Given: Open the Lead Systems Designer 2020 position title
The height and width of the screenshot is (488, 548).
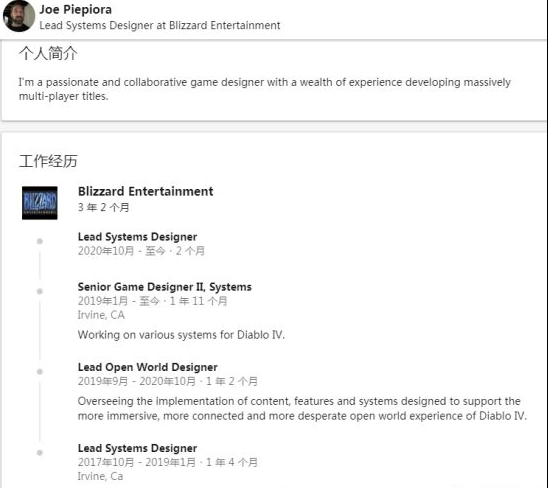Looking at the screenshot, I should point(137,237).
